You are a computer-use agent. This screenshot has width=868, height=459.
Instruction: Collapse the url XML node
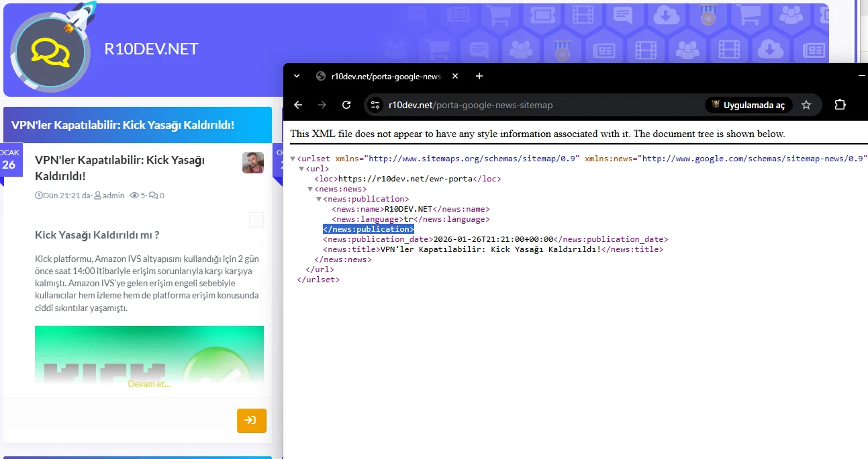pyautogui.click(x=301, y=169)
